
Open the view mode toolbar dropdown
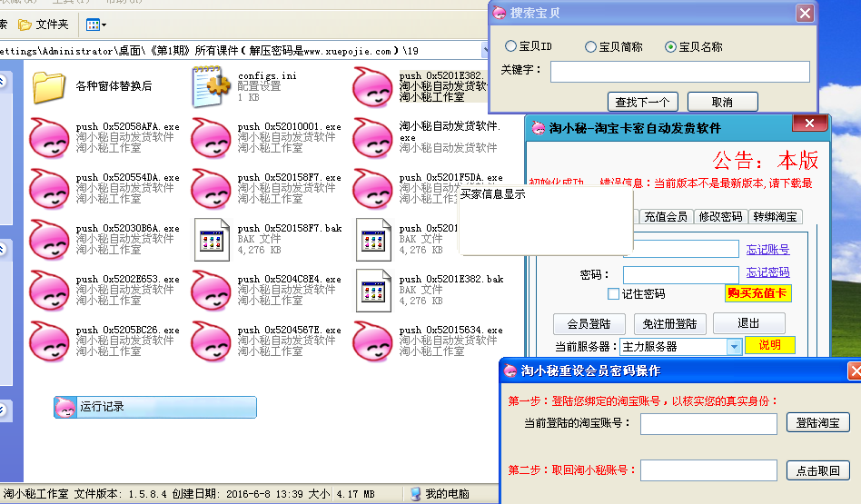[x=96, y=25]
